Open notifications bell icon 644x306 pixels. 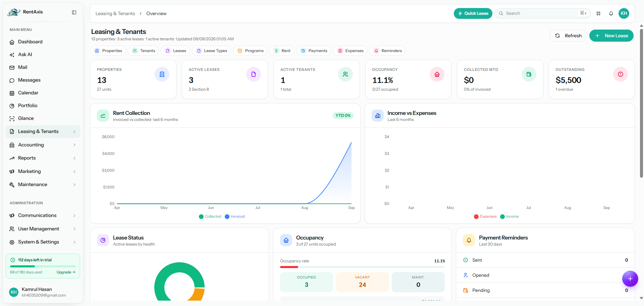click(611, 13)
